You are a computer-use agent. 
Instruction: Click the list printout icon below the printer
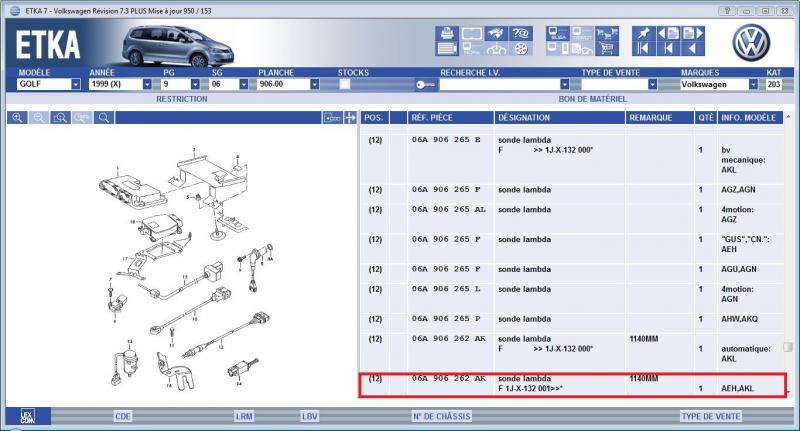click(x=447, y=48)
